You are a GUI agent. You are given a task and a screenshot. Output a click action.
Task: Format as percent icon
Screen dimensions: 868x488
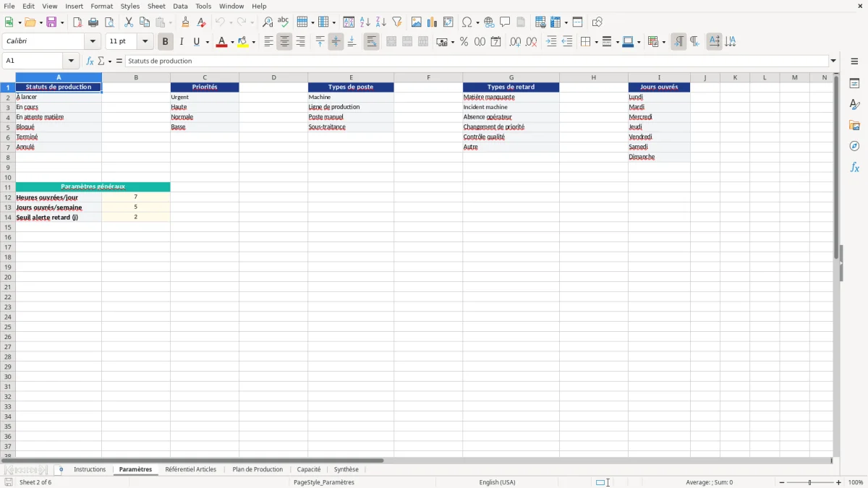tap(464, 42)
